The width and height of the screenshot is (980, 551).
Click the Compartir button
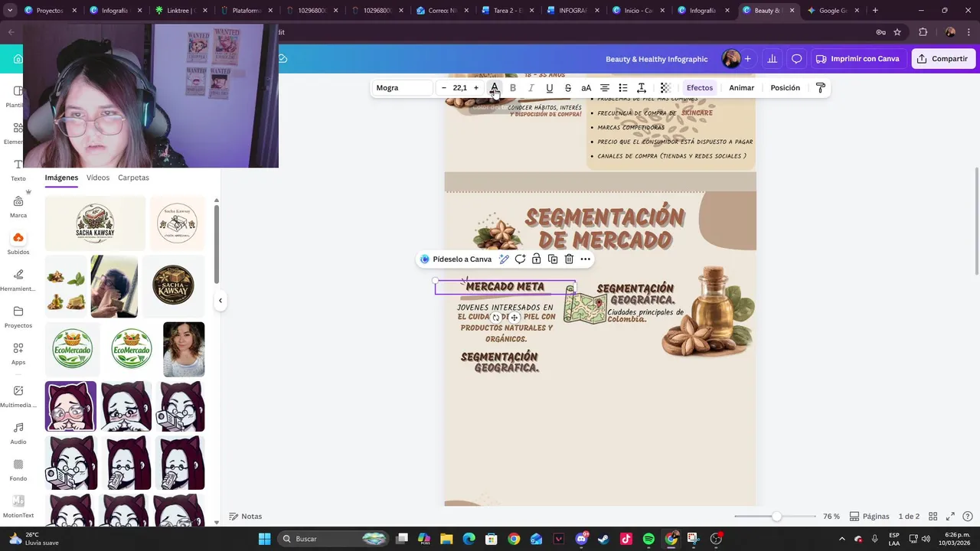(943, 59)
